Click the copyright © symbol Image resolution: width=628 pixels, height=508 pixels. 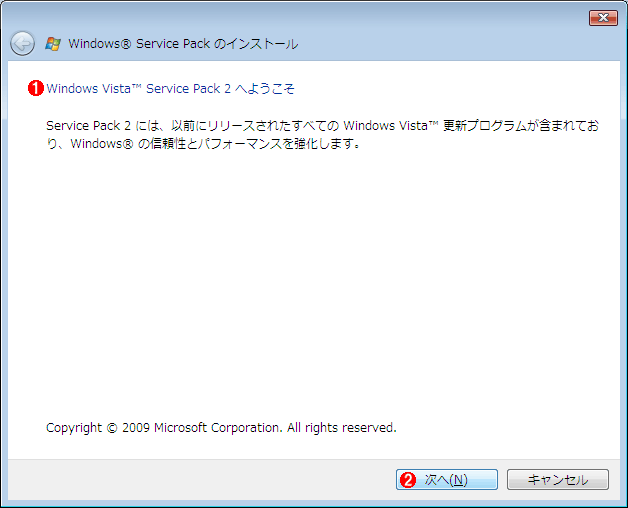click(x=112, y=428)
